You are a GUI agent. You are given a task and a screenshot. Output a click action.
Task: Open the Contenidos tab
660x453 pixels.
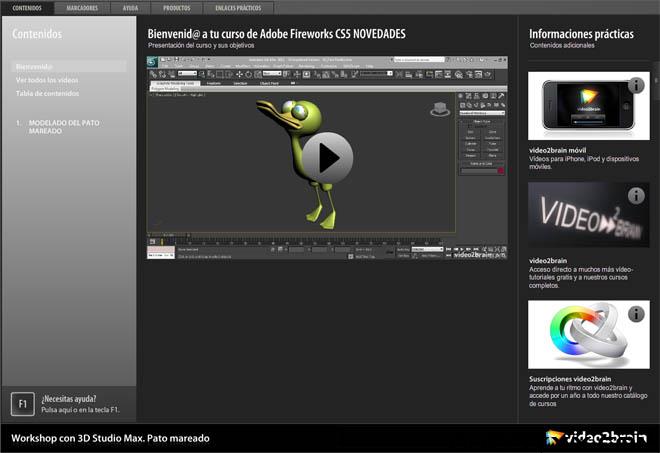tap(27, 8)
